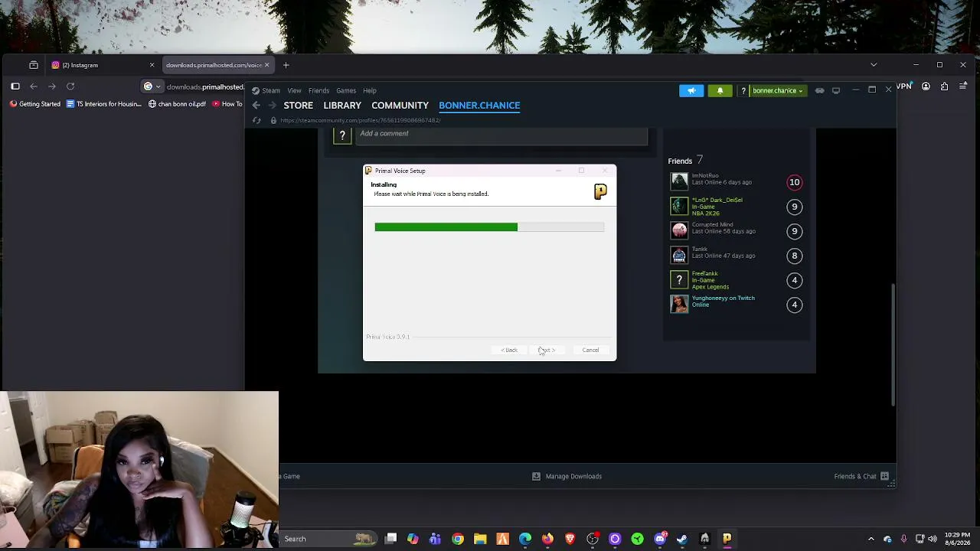Open Microsoft Teams from the taskbar

click(x=435, y=539)
